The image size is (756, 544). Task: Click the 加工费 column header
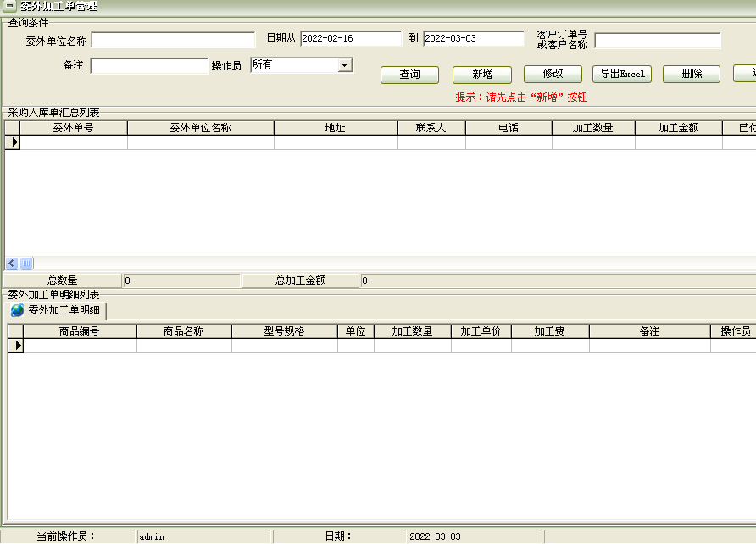(550, 331)
